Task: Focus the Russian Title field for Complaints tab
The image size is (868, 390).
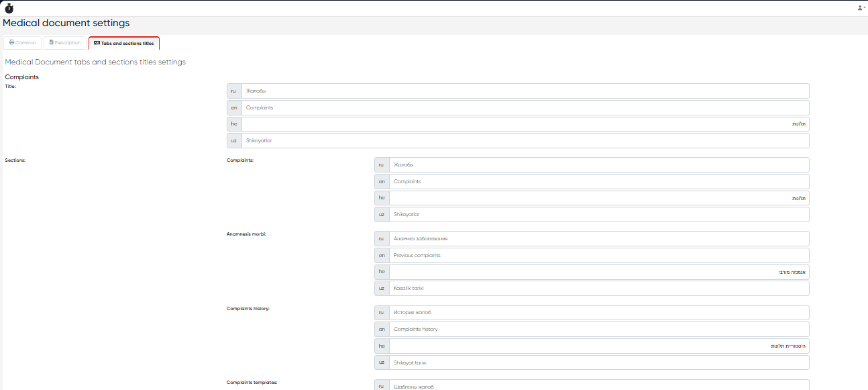Action: tap(525, 91)
